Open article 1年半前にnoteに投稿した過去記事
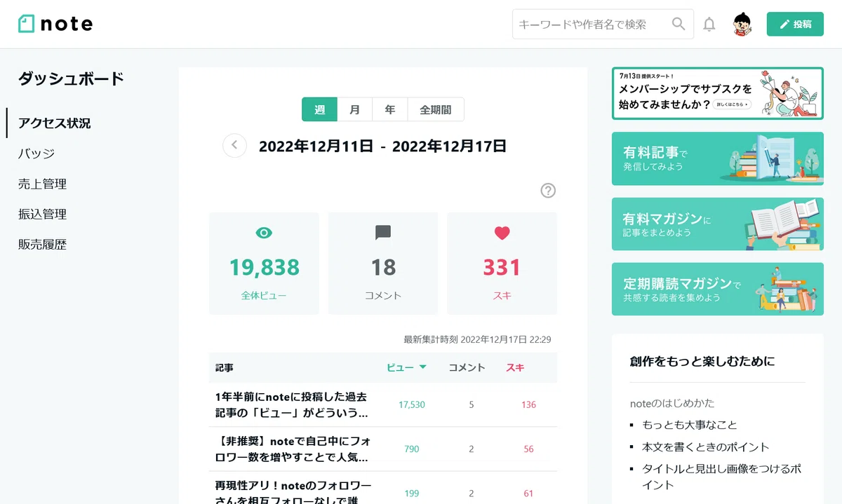The height and width of the screenshot is (504, 842). point(292,404)
